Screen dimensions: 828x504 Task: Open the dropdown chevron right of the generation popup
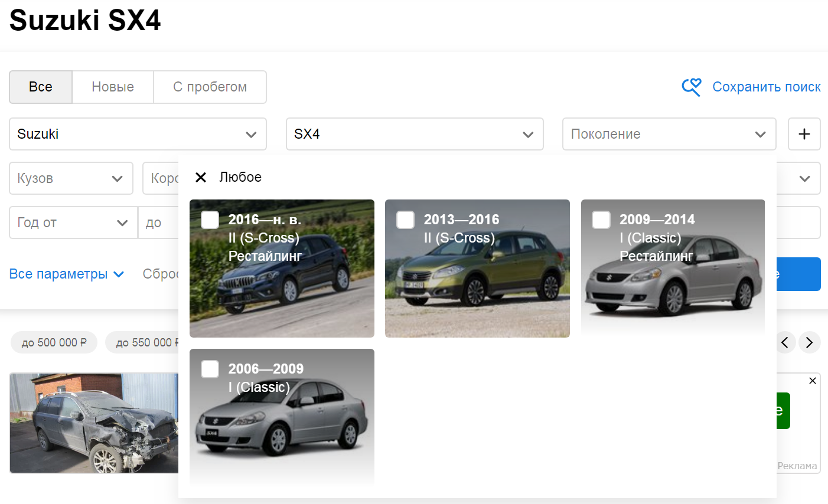804,178
